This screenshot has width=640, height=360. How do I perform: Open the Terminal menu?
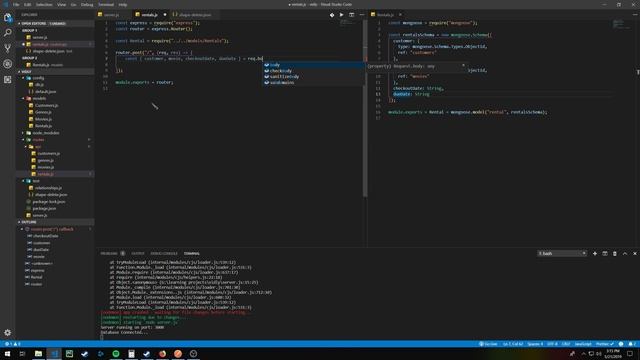[106, 4]
